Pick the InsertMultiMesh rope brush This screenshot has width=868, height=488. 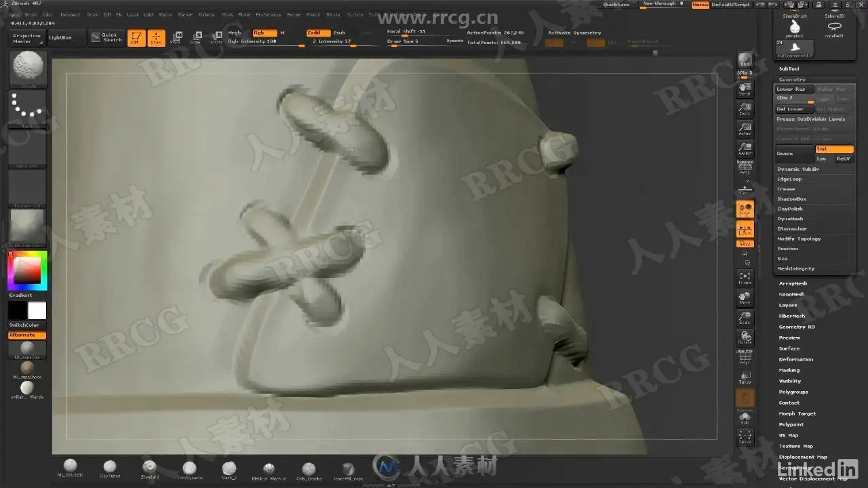pyautogui.click(x=349, y=470)
